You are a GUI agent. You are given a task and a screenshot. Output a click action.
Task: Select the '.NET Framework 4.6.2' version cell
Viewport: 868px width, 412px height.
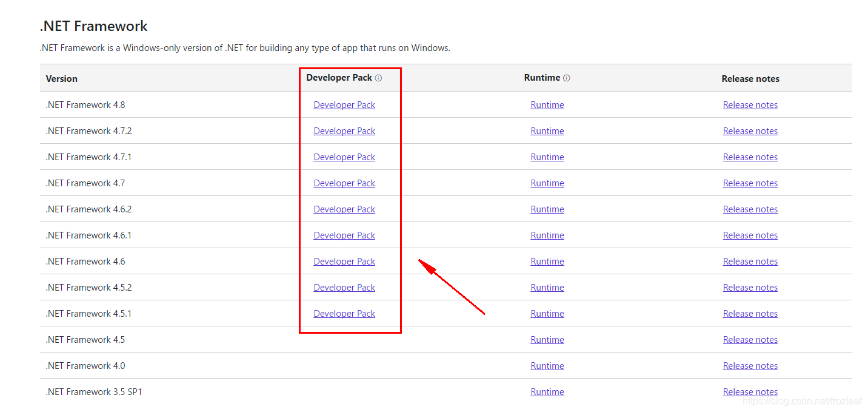click(x=88, y=209)
